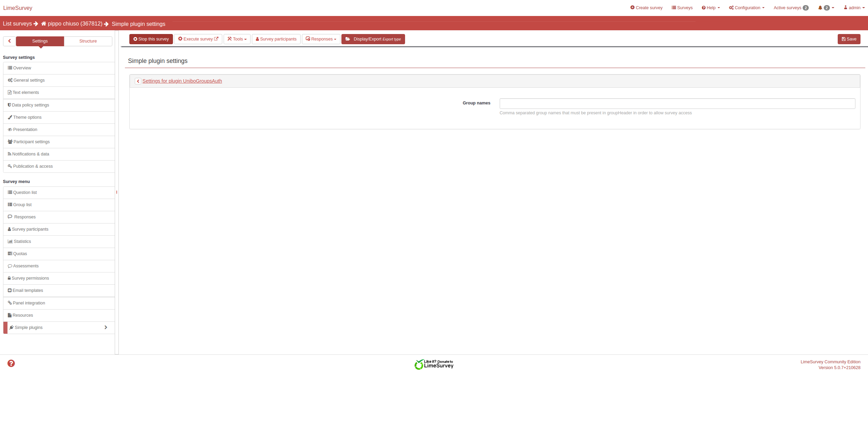The width and height of the screenshot is (868, 432).
Task: Click the sidebar resize handle dots
Action: (117, 192)
